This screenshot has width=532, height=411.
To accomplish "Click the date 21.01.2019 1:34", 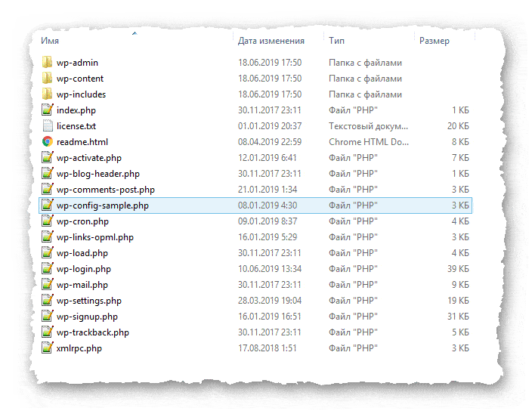I will 268,189.
